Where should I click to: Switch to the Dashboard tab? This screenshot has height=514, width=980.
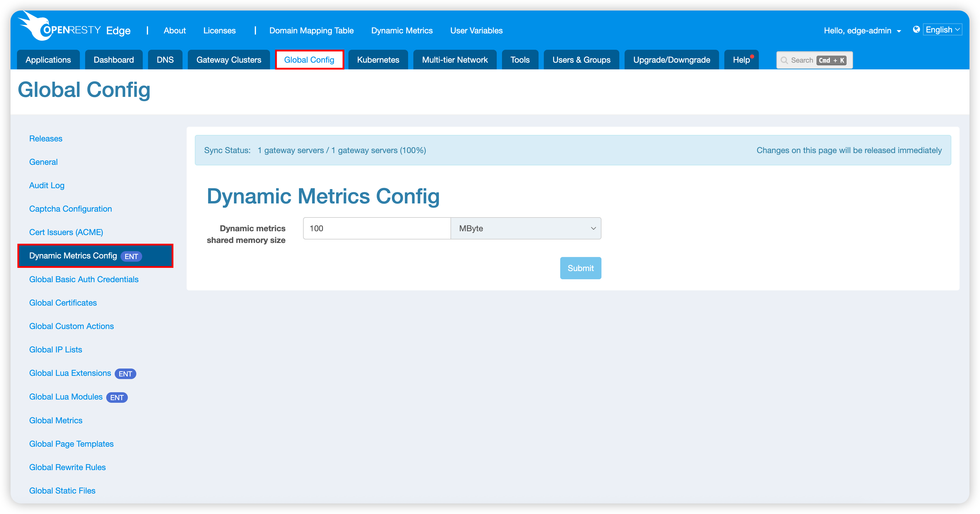pos(114,60)
